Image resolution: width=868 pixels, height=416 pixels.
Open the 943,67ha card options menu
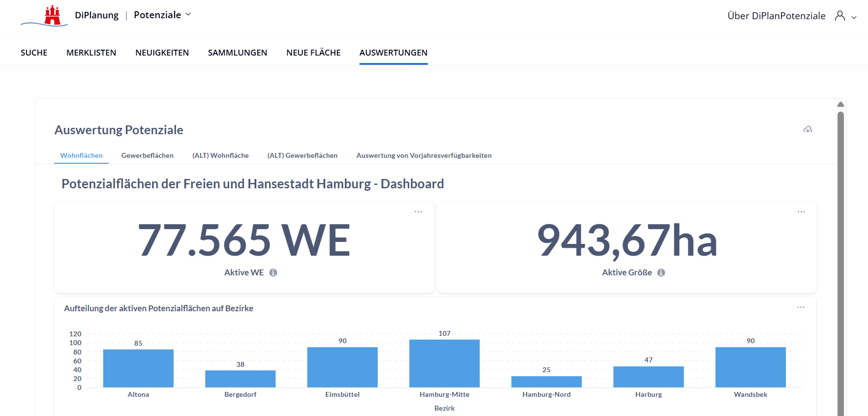[x=801, y=211]
